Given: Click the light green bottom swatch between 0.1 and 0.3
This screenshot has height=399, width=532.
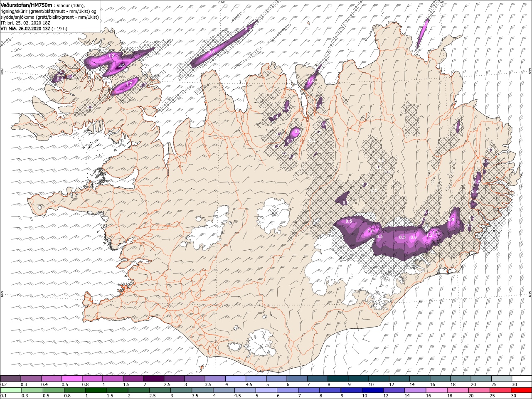Looking at the screenshot, I should 10,390.
